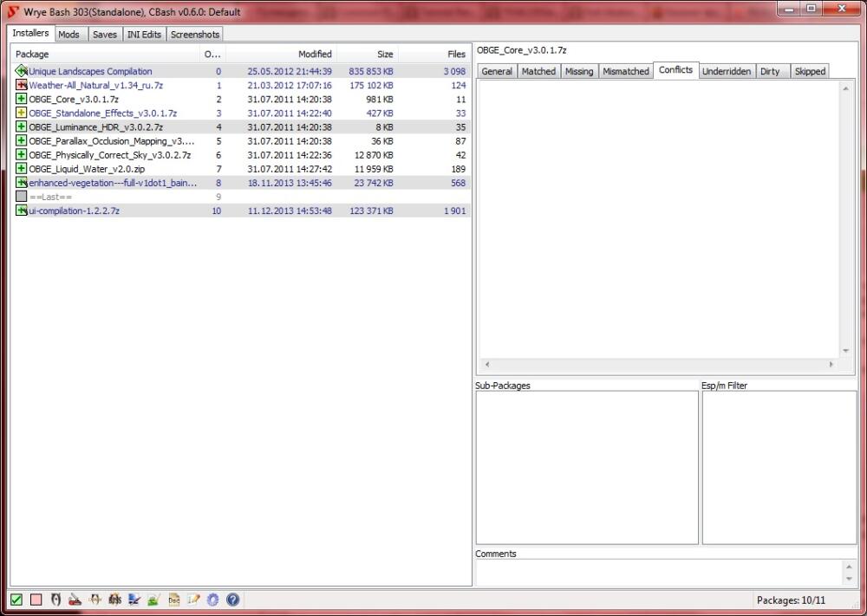Select ui-compilation-1.2.2.7z package name
The height and width of the screenshot is (616, 867).
(x=74, y=211)
